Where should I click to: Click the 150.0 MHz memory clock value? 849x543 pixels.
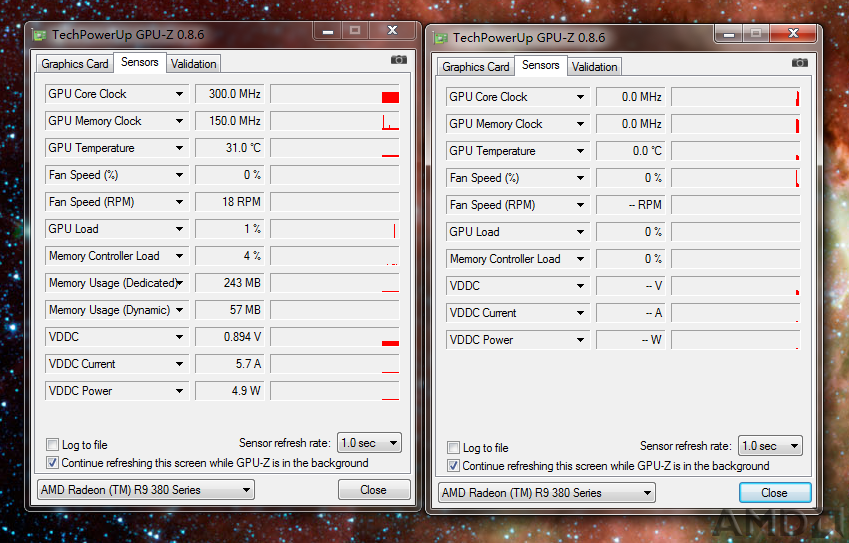coord(230,121)
